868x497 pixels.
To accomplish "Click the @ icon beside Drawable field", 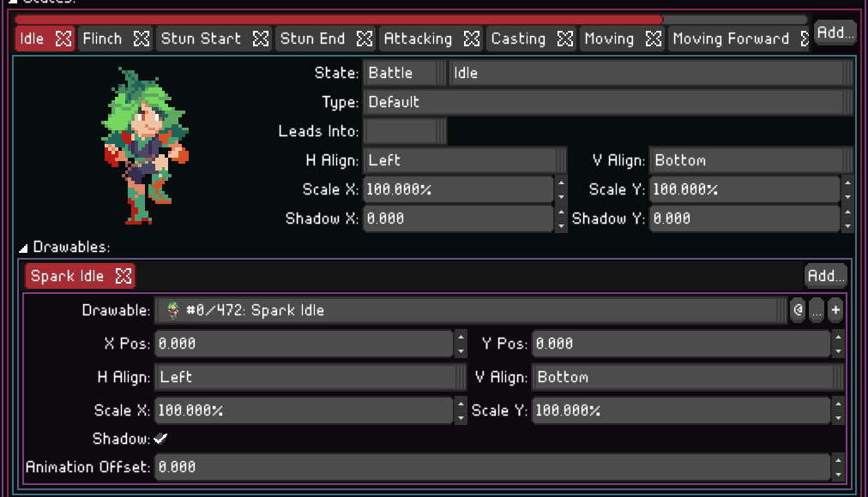I will tap(798, 310).
